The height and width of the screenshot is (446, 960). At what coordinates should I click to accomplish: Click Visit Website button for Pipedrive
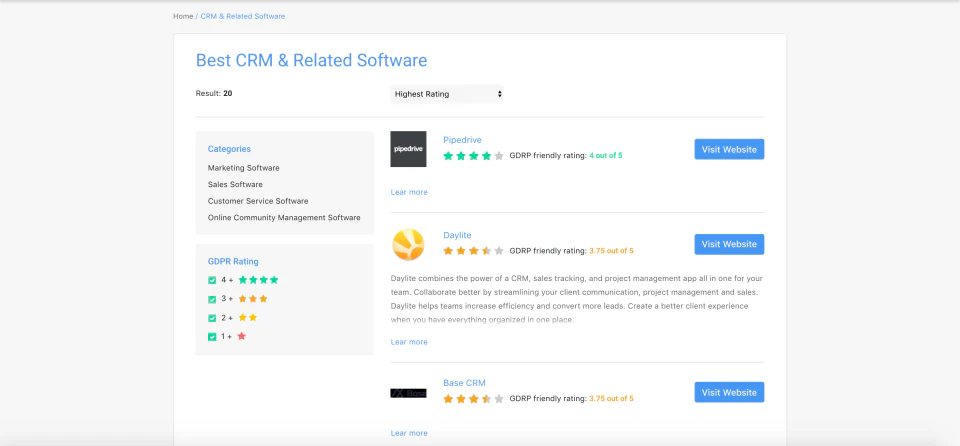tap(729, 149)
